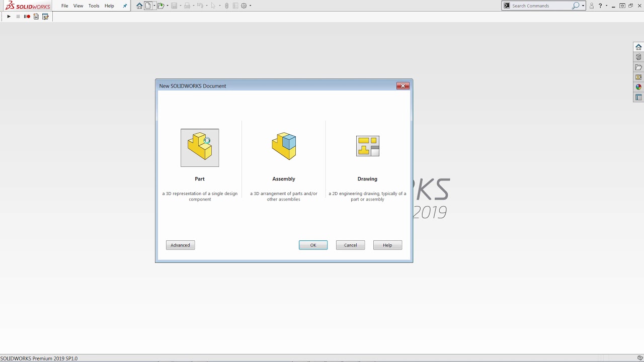This screenshot has width=644, height=362.
Task: Select the Drawing document type icon
Action: [x=367, y=146]
